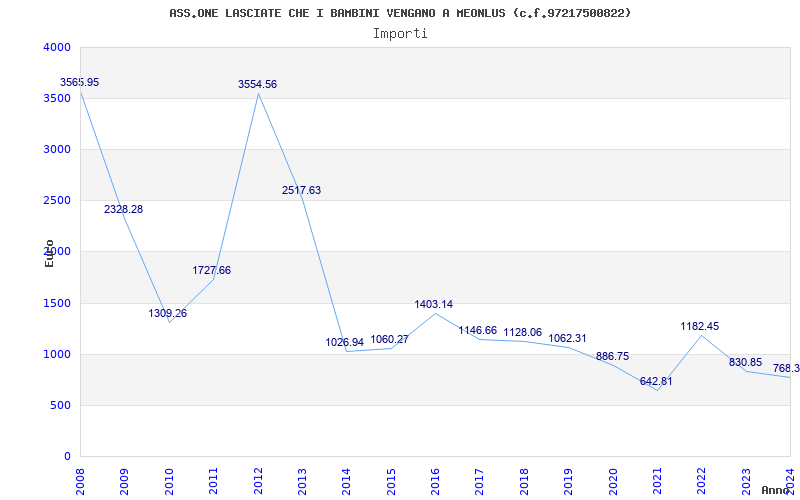
Task: Click the x-axis year 2020
Action: [x=613, y=481]
